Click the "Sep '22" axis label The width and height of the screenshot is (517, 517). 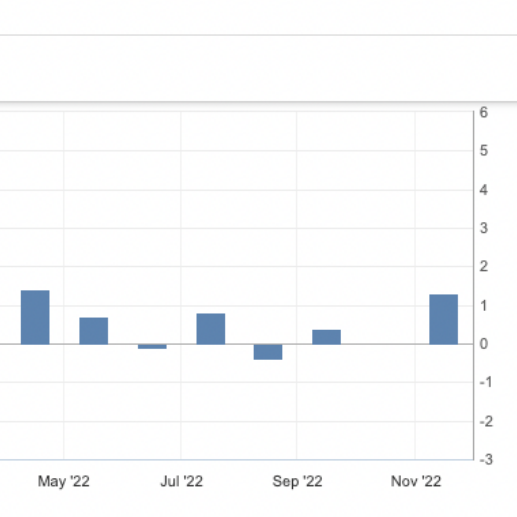[297, 481]
